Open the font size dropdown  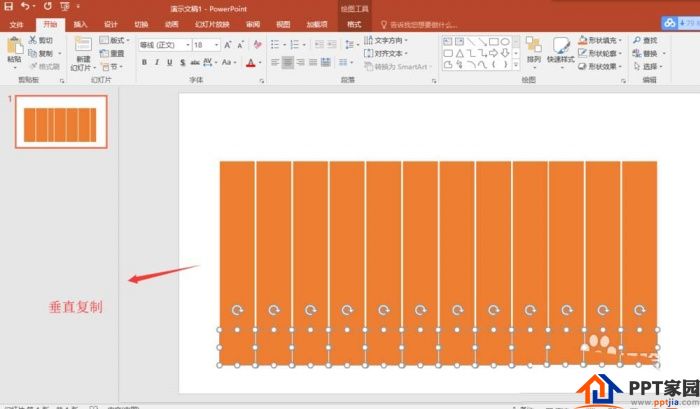pos(216,45)
